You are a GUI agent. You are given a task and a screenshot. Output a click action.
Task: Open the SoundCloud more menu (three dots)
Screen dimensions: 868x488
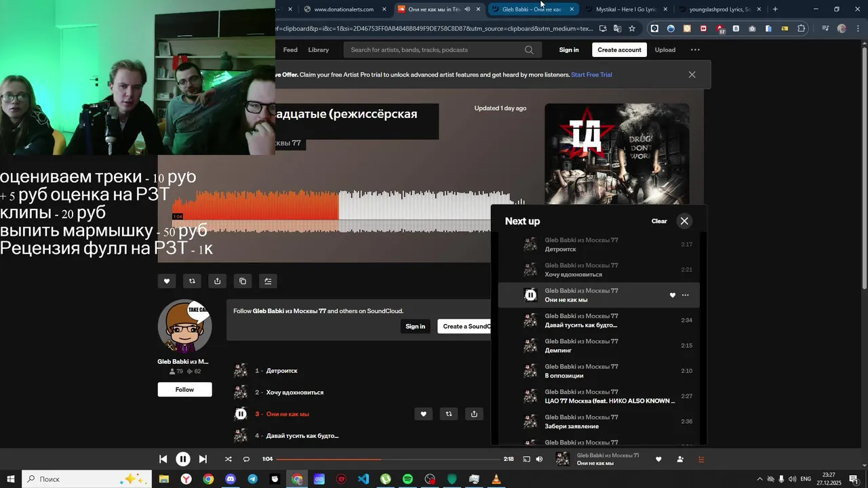point(695,49)
